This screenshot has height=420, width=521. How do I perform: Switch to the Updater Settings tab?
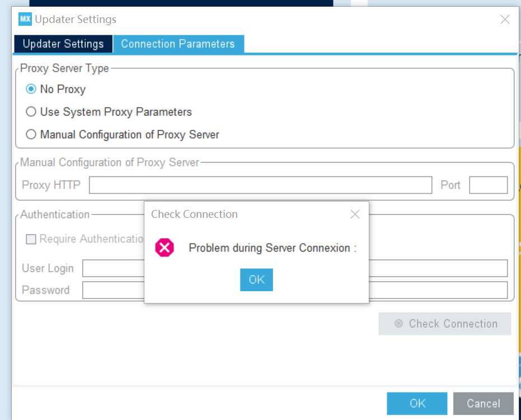click(63, 44)
